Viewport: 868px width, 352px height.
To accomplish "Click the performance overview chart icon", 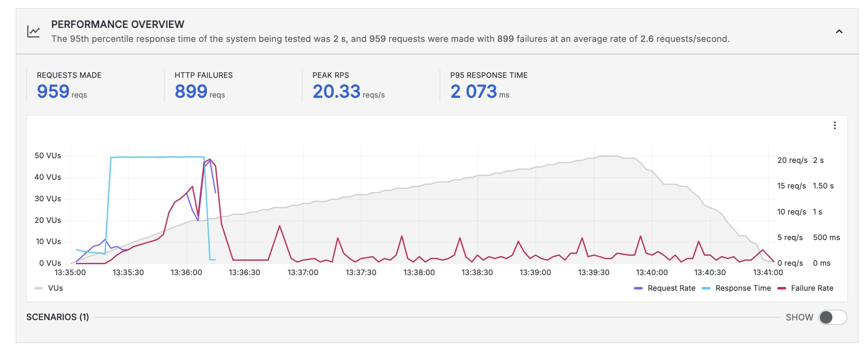I will pyautogui.click(x=33, y=32).
